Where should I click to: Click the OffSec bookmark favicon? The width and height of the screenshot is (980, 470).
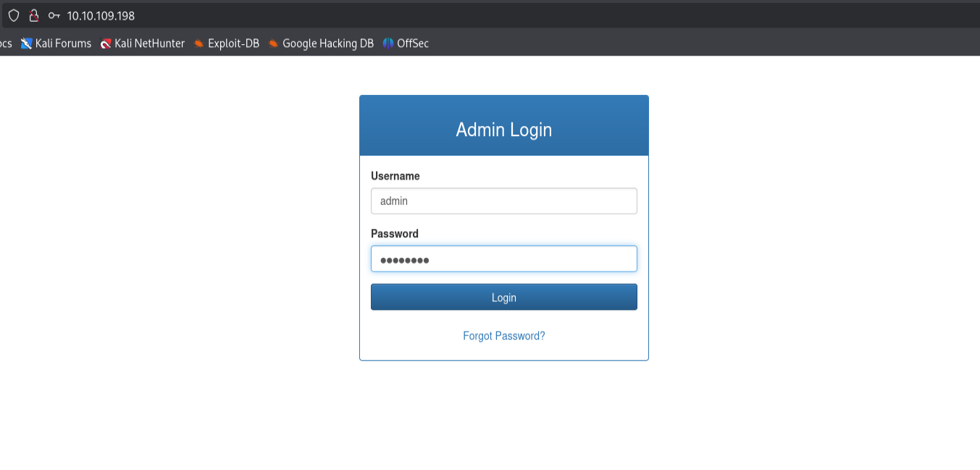(x=388, y=43)
